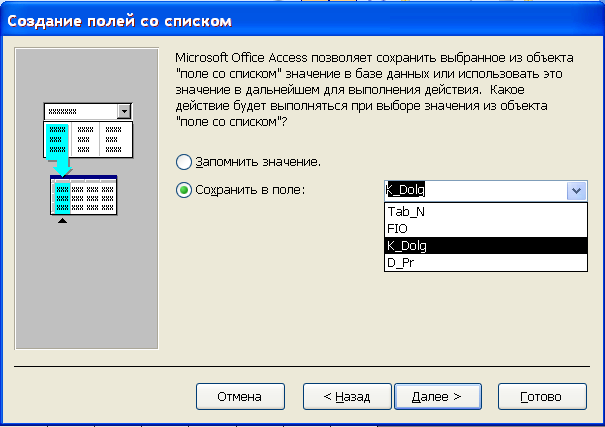
Task: Choose Tab_N in the dropdown list
Action: [486, 212]
